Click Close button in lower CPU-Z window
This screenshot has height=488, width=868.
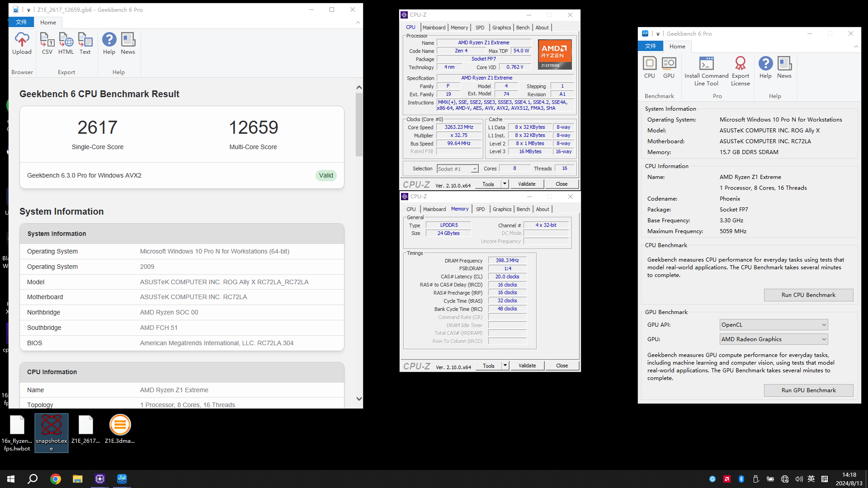tap(562, 366)
